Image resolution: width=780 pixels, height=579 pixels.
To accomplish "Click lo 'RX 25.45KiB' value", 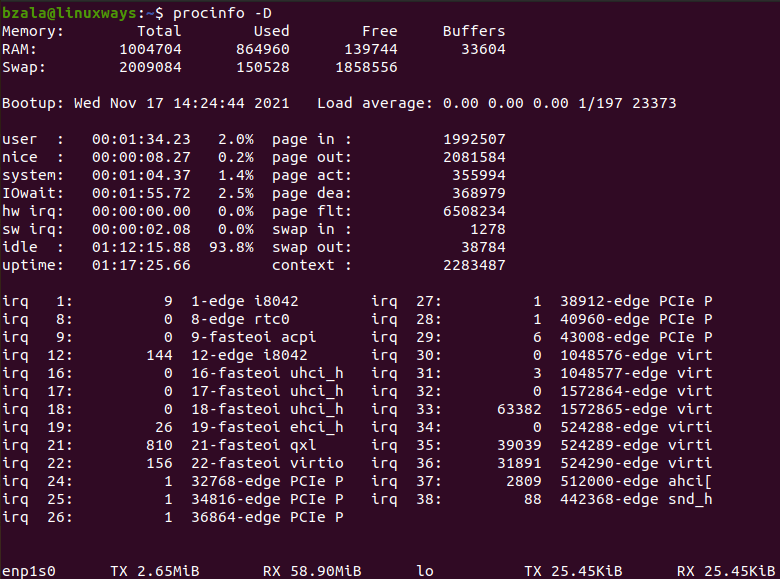I will 726,571.
